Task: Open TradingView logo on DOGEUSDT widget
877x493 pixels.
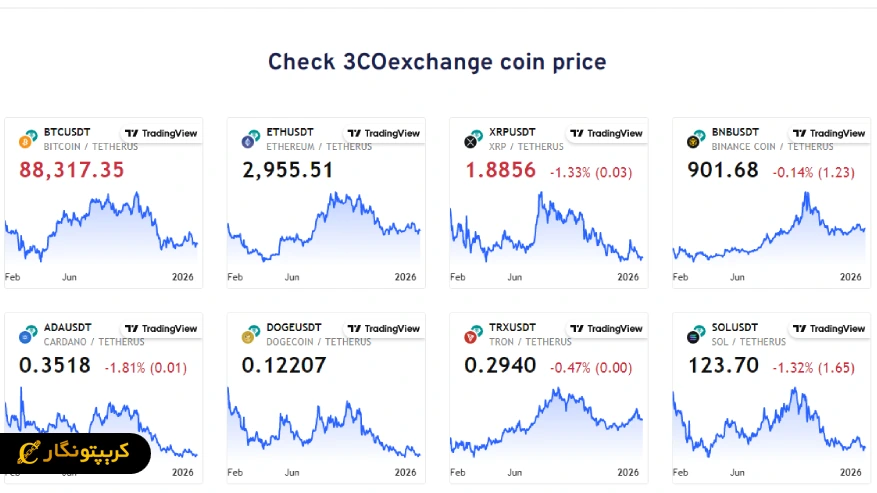Action: point(384,328)
